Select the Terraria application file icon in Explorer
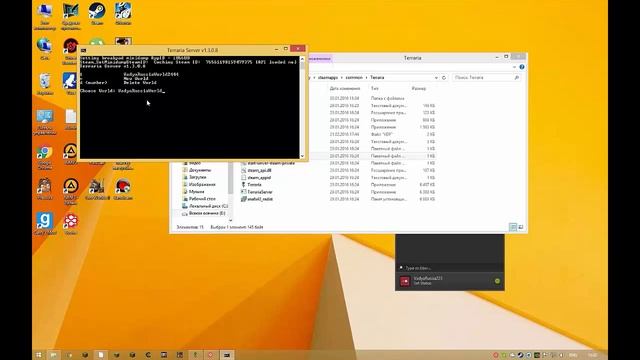Viewport: 640px width, 360px height. (243, 184)
